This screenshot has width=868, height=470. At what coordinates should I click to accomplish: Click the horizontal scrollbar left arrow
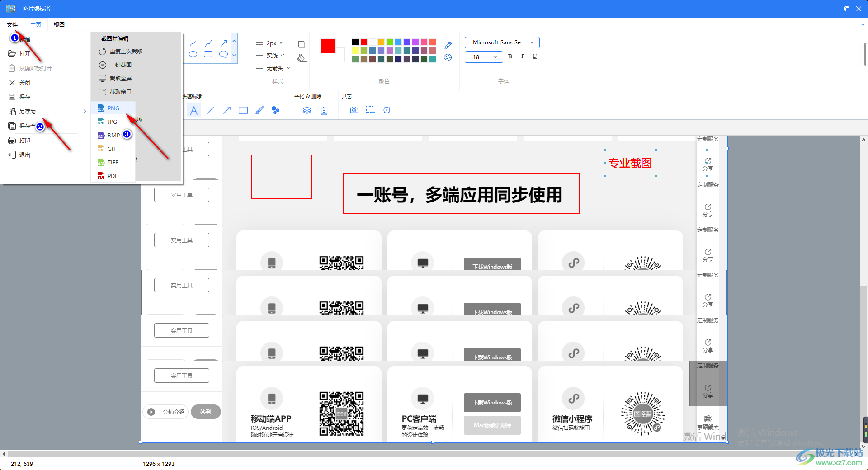pyautogui.click(x=4, y=454)
